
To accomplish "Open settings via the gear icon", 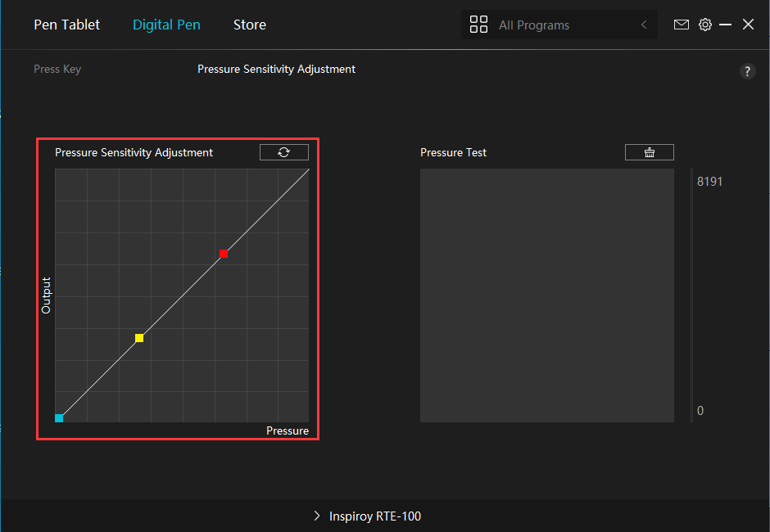I will [x=704, y=25].
